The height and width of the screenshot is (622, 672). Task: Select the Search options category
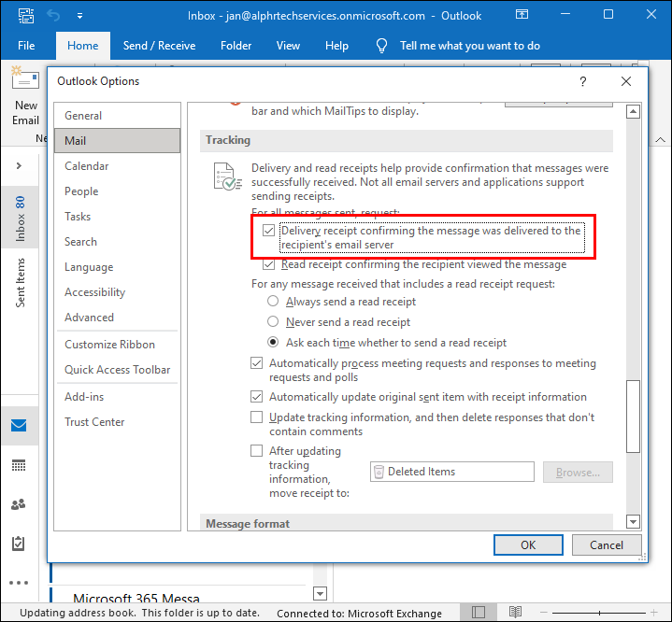117,242
